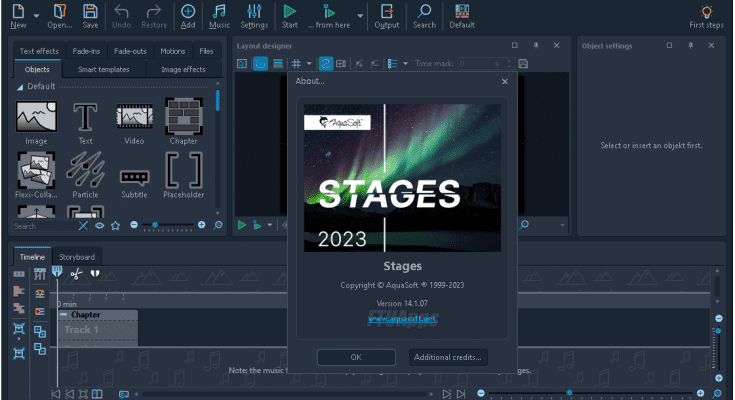Click the Undo toolbar button
The height and width of the screenshot is (400, 735).
coord(121,16)
